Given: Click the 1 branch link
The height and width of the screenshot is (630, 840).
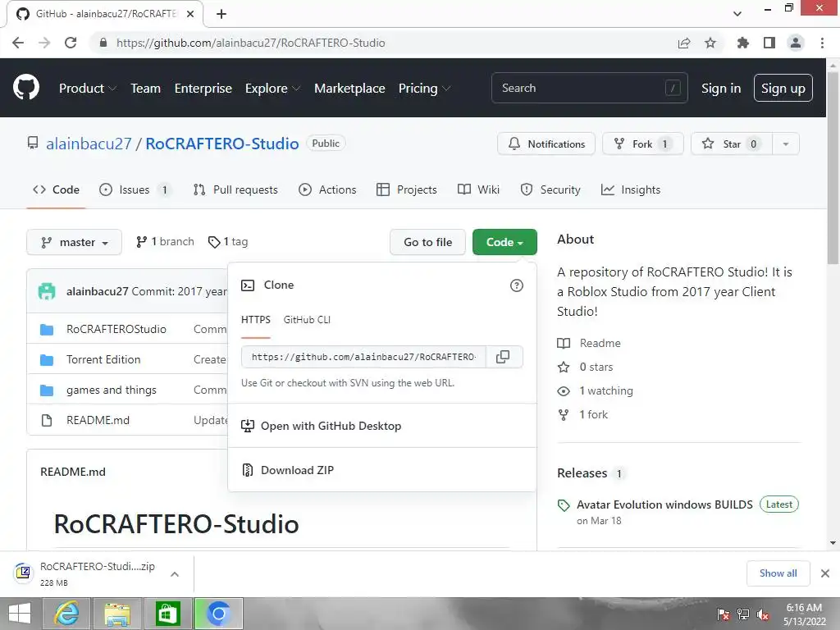Looking at the screenshot, I should tap(165, 242).
